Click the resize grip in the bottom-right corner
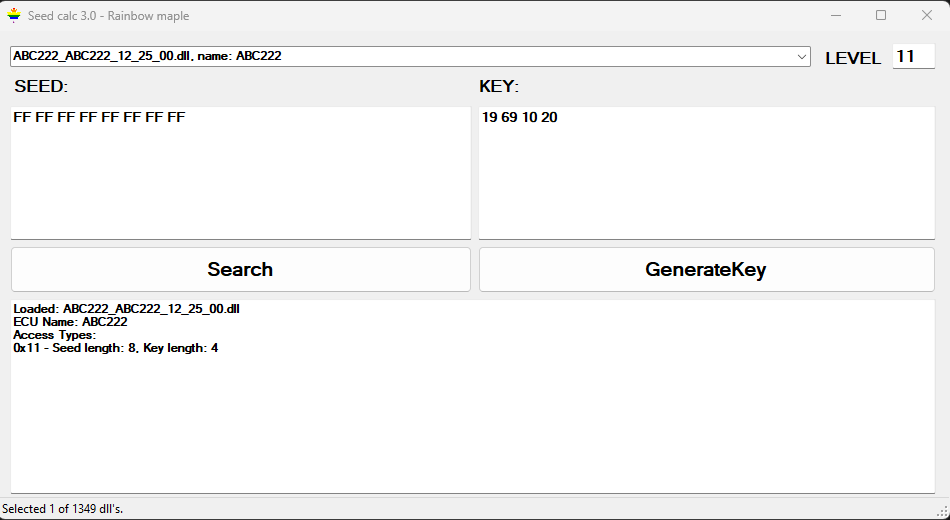Screen dimensions: 950x520 [942, 512]
